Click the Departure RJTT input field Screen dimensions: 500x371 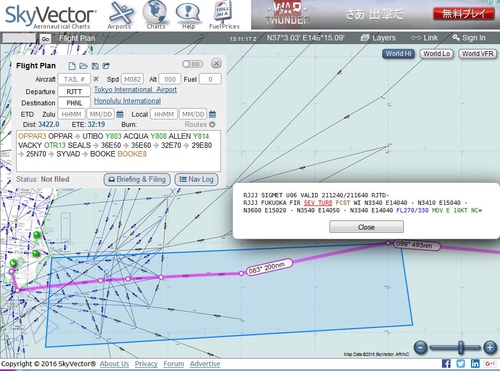click(x=74, y=91)
